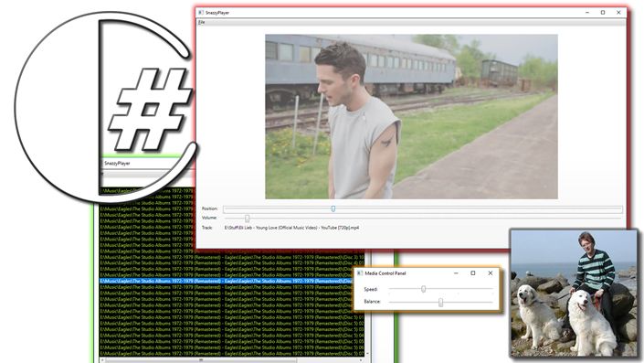Click the Media Control Panel window icon
Screen dimensions: 644x363
click(x=360, y=273)
